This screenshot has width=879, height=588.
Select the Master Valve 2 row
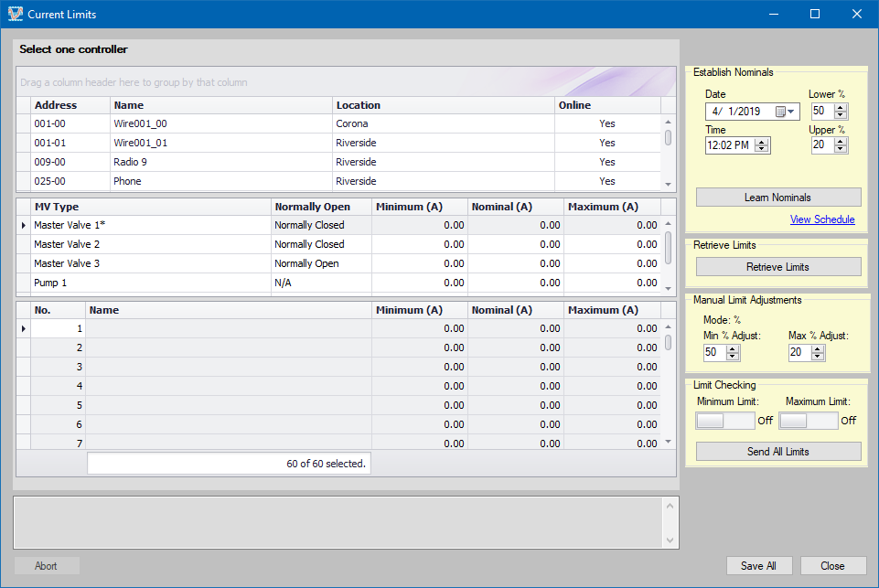point(338,244)
